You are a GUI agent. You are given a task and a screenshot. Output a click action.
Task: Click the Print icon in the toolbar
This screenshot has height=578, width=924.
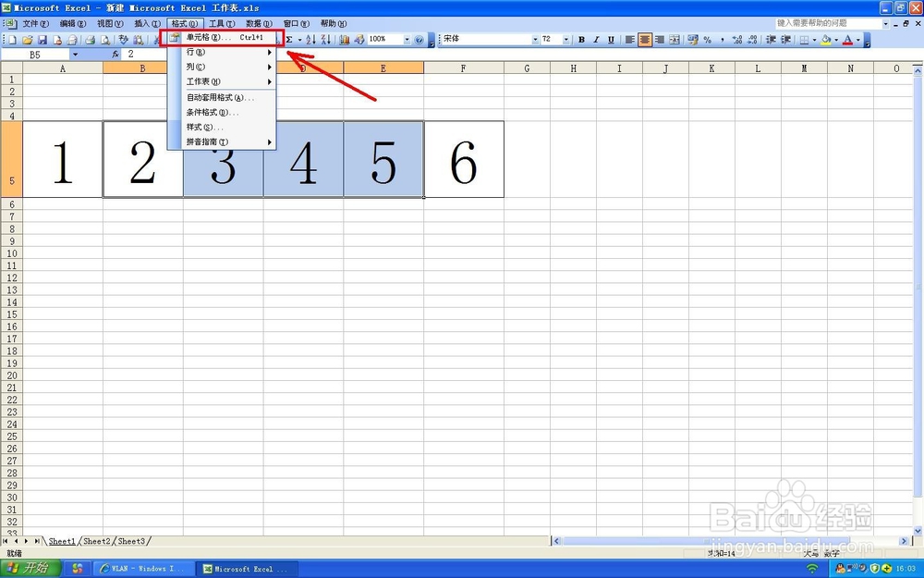(x=91, y=40)
